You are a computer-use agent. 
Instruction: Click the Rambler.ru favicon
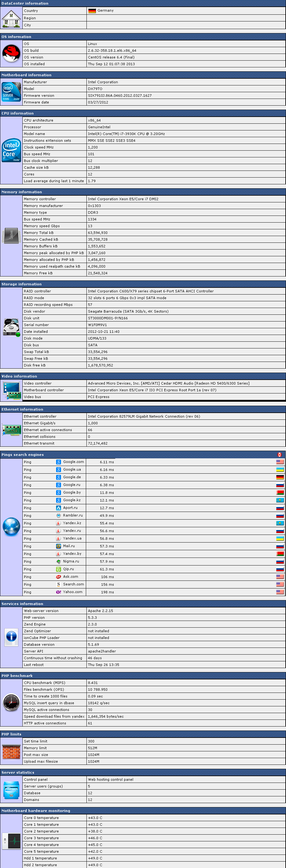[x=58, y=516]
